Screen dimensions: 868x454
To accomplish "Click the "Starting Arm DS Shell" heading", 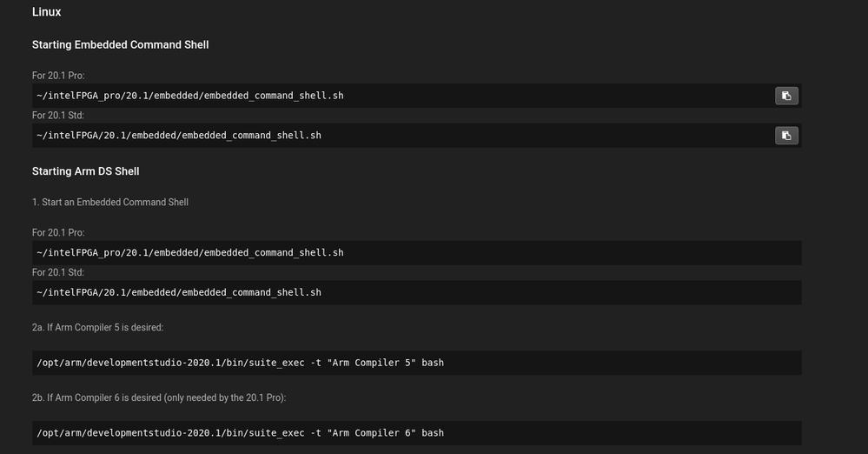I will pyautogui.click(x=85, y=171).
